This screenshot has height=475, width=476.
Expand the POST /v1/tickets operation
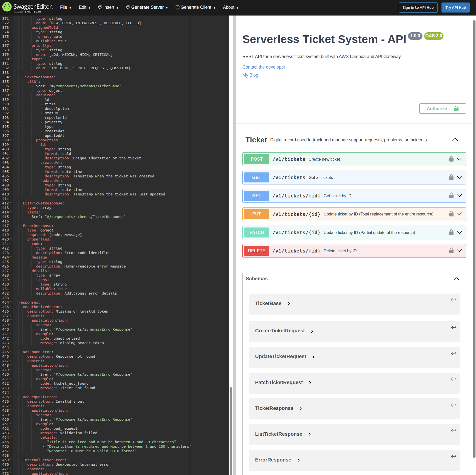tap(459, 159)
